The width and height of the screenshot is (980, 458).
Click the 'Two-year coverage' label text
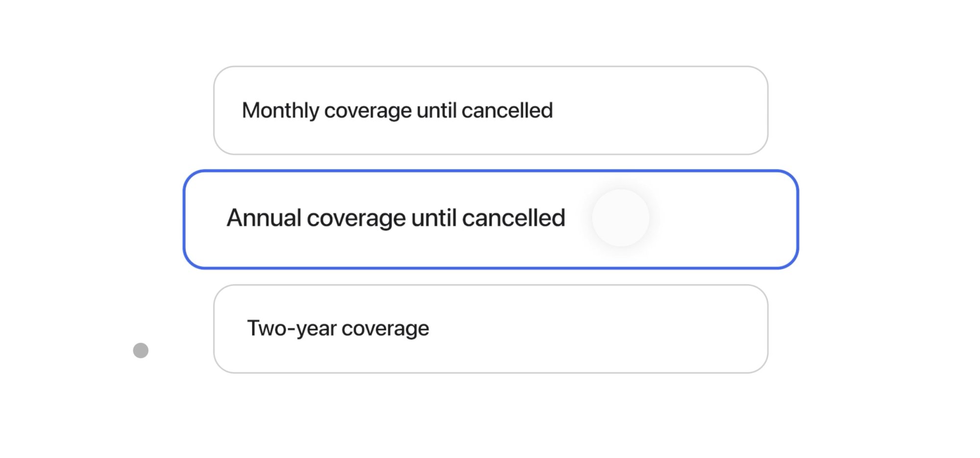point(338,328)
